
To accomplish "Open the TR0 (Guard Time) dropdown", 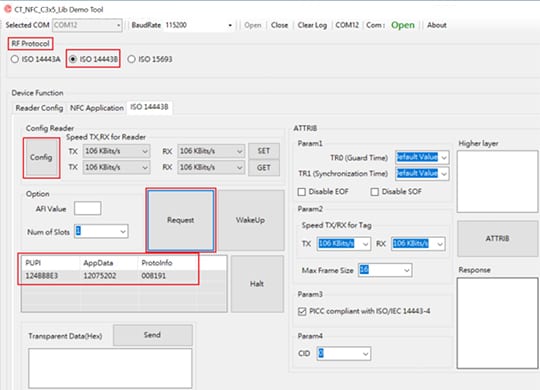I will pos(422,157).
